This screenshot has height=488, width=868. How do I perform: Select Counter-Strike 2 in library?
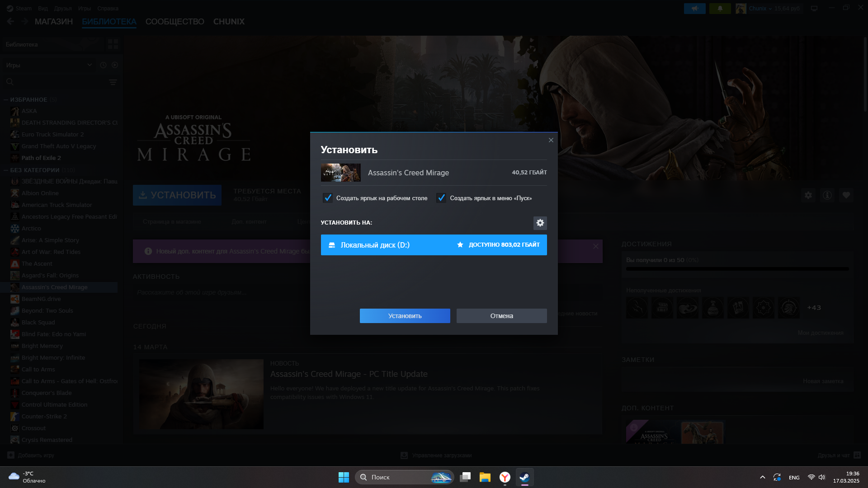44,417
